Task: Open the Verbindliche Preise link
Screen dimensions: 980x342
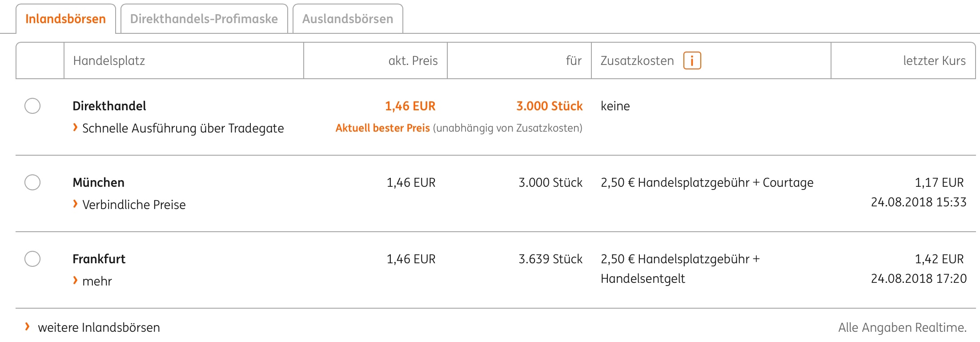Action: [134, 205]
